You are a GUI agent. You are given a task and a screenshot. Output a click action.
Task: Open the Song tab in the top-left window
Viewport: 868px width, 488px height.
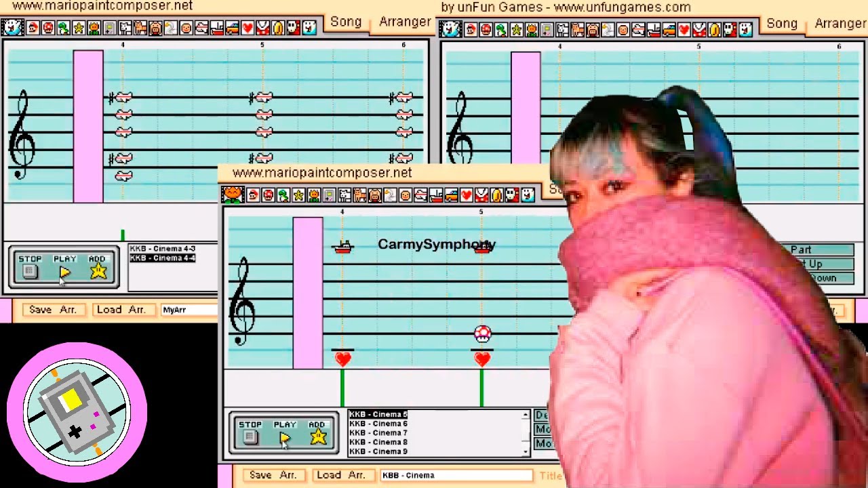tap(346, 22)
